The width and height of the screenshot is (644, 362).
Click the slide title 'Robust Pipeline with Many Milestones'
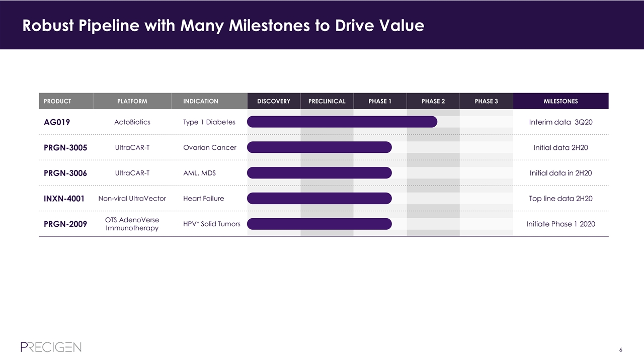pyautogui.click(x=223, y=26)
